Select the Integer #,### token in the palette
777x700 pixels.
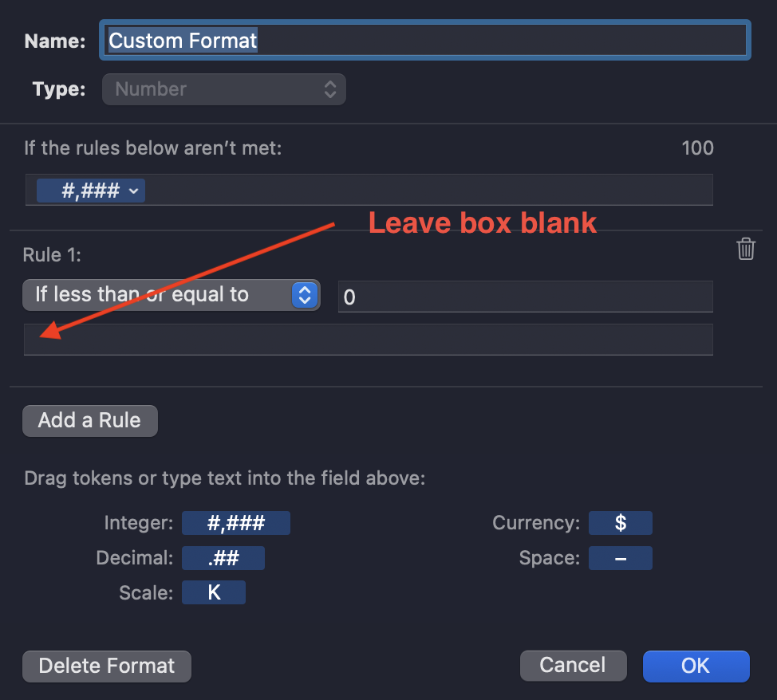click(235, 523)
